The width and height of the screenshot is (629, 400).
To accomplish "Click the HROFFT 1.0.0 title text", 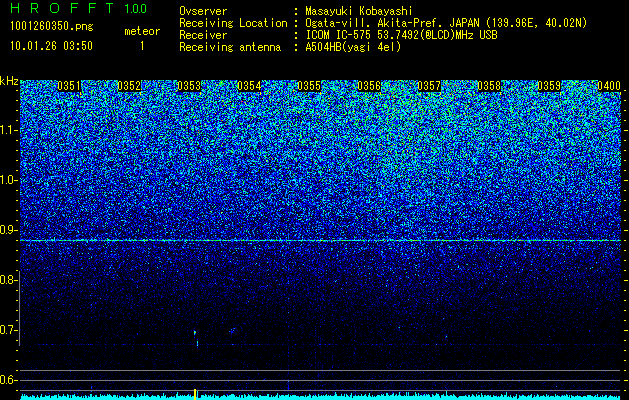I will point(78,8).
